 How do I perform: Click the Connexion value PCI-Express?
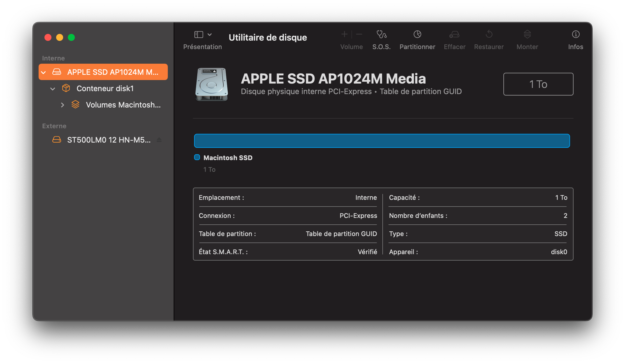tap(358, 216)
